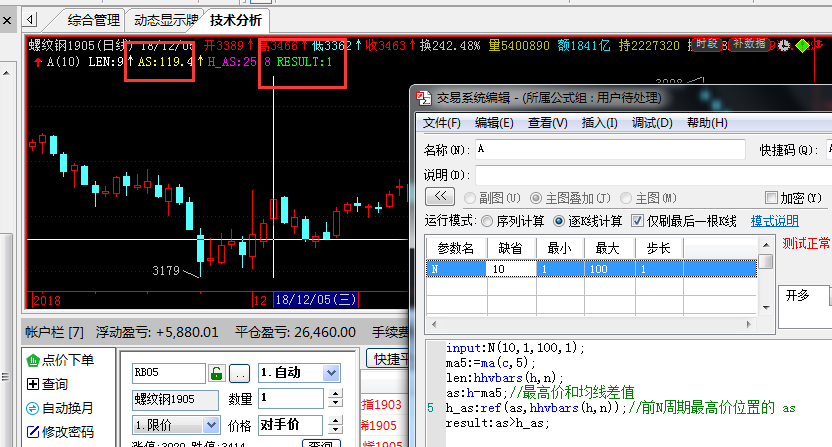Click the 对手价 price field
The image size is (832, 447).
click(290, 425)
